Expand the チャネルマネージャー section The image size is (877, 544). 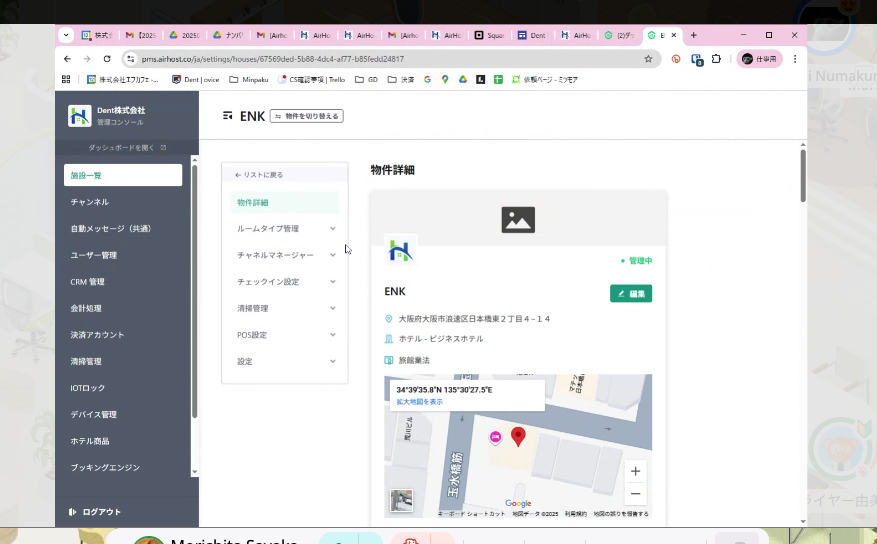click(285, 256)
